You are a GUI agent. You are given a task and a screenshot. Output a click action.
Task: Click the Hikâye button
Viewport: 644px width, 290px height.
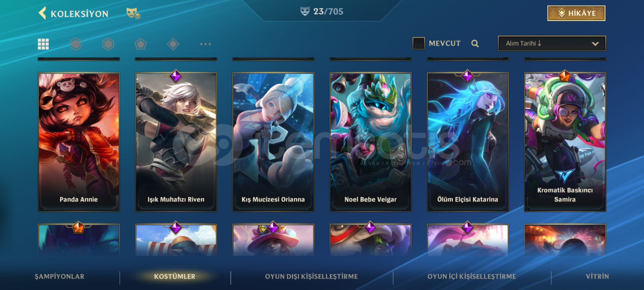576,13
